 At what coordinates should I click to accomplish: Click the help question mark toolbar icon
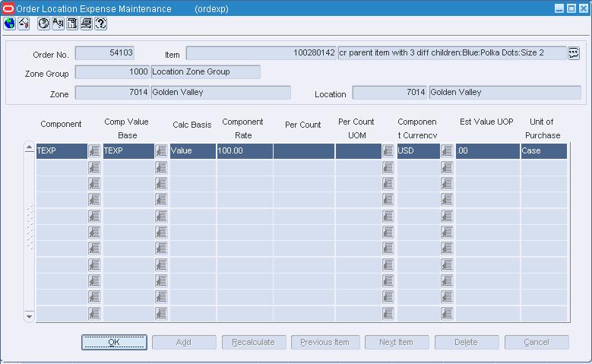click(x=101, y=24)
